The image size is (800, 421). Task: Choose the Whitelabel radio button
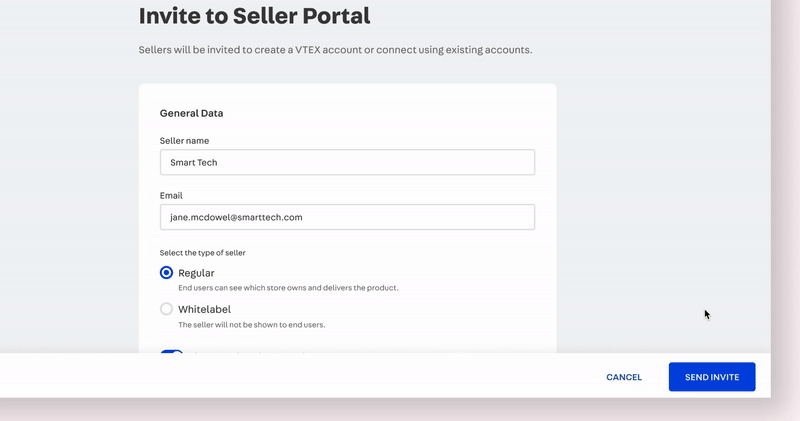click(x=166, y=310)
